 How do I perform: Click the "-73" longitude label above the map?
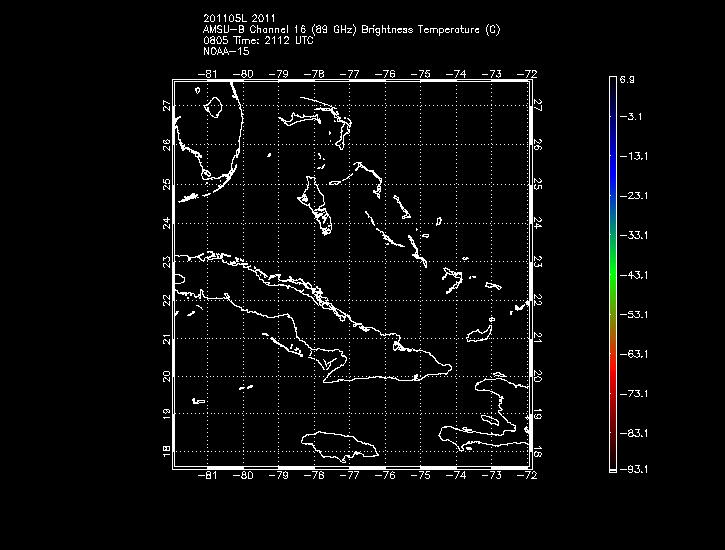coord(492,74)
